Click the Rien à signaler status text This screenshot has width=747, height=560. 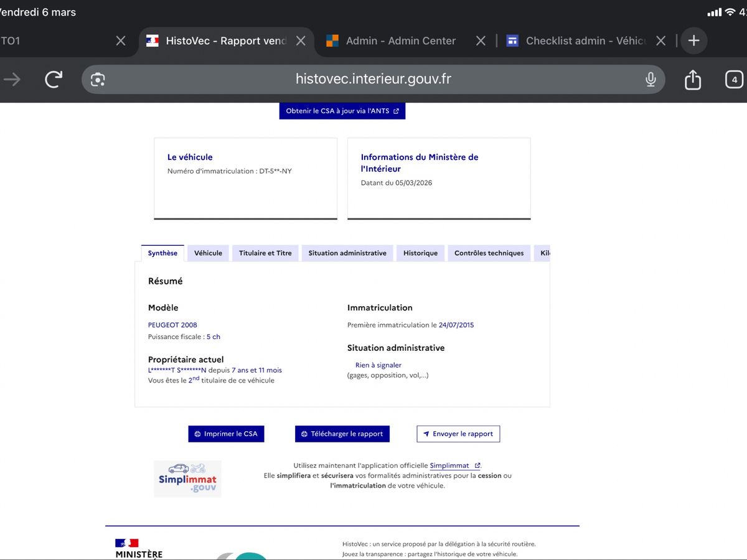tap(378, 365)
